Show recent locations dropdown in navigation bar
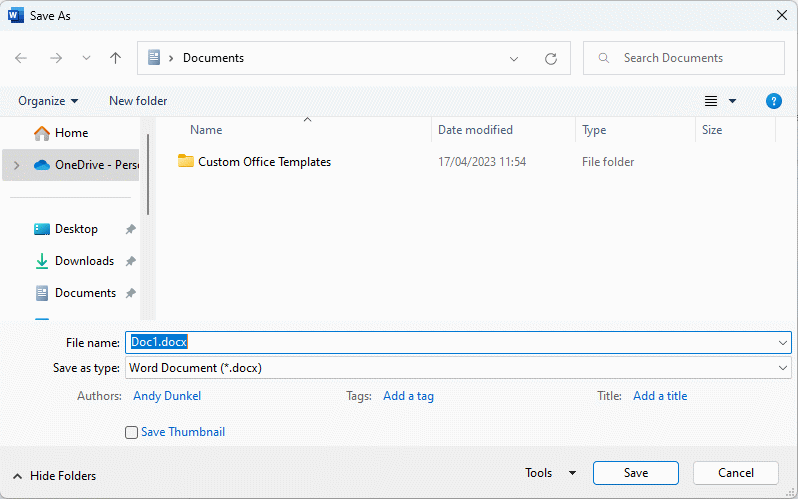This screenshot has height=499, width=798. coord(87,58)
